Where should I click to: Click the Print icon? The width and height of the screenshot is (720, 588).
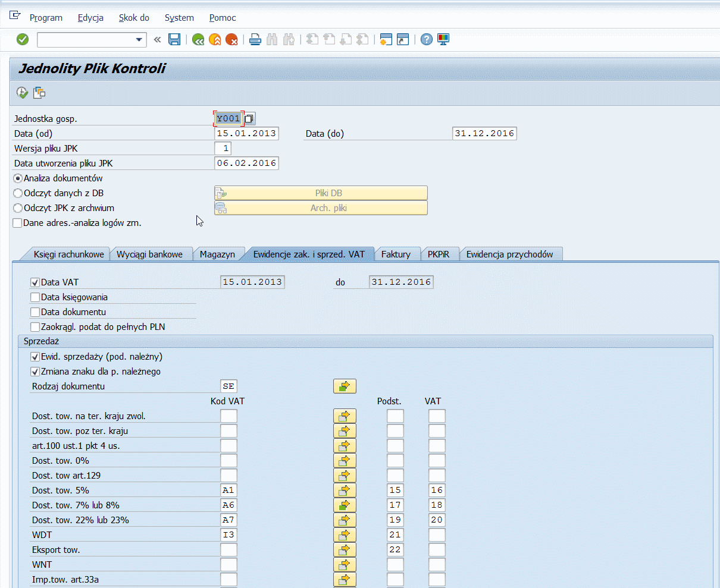pos(255,40)
